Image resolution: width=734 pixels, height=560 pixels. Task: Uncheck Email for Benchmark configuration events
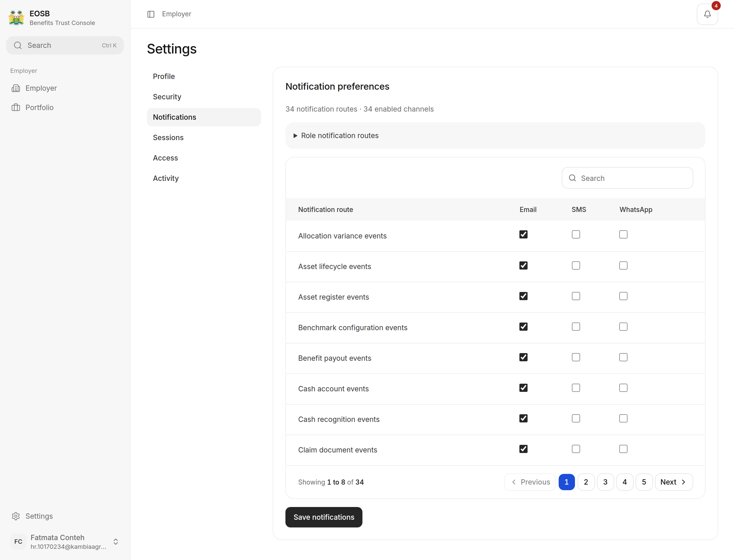(523, 327)
